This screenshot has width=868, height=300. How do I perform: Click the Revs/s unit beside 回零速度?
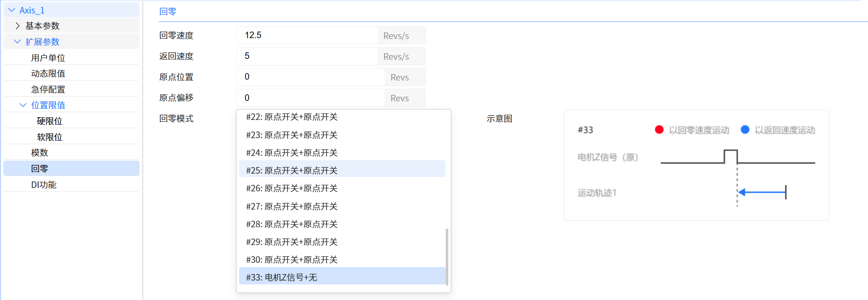[x=396, y=35]
